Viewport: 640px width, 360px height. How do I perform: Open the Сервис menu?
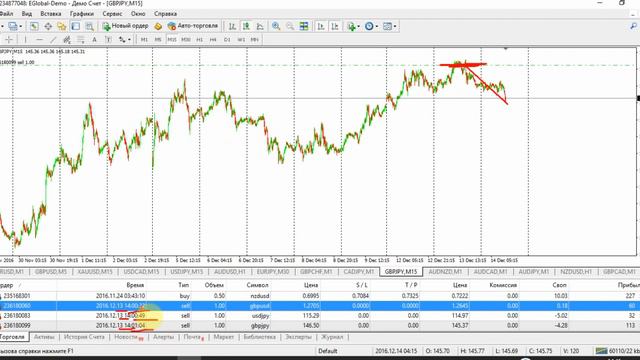[112, 13]
